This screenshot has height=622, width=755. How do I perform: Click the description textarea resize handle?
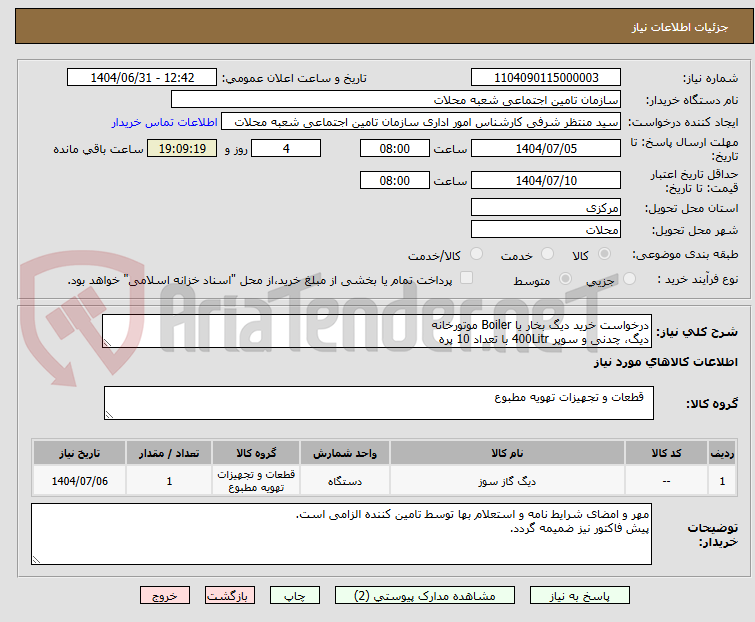pyautogui.click(x=107, y=343)
